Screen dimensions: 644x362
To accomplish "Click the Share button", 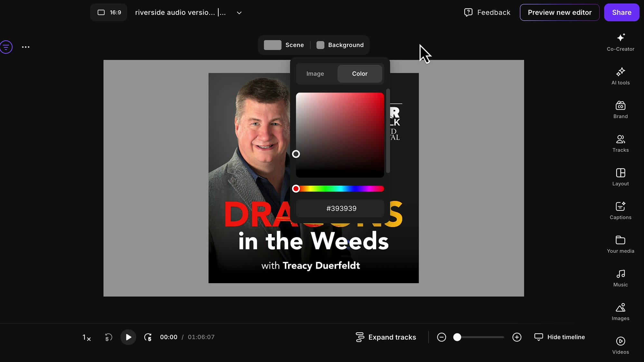I will 621,12.
